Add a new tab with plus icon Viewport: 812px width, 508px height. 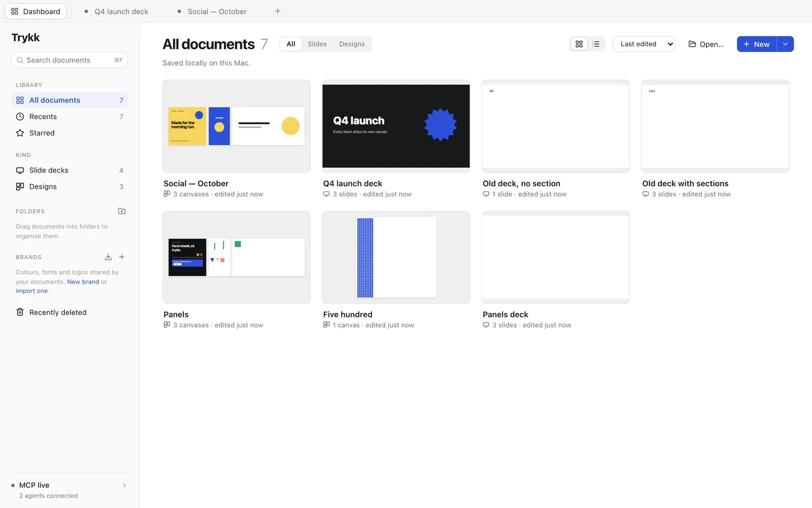pyautogui.click(x=278, y=11)
